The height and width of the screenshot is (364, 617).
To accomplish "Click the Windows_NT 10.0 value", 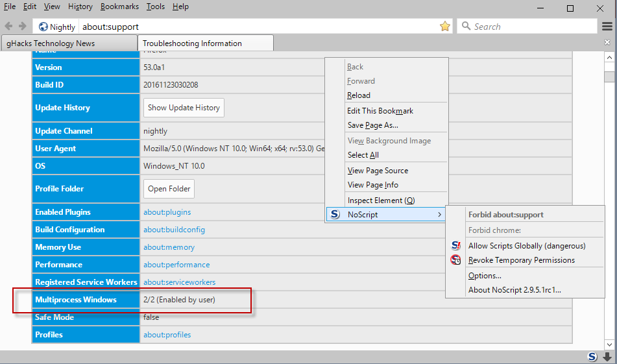I will (174, 165).
